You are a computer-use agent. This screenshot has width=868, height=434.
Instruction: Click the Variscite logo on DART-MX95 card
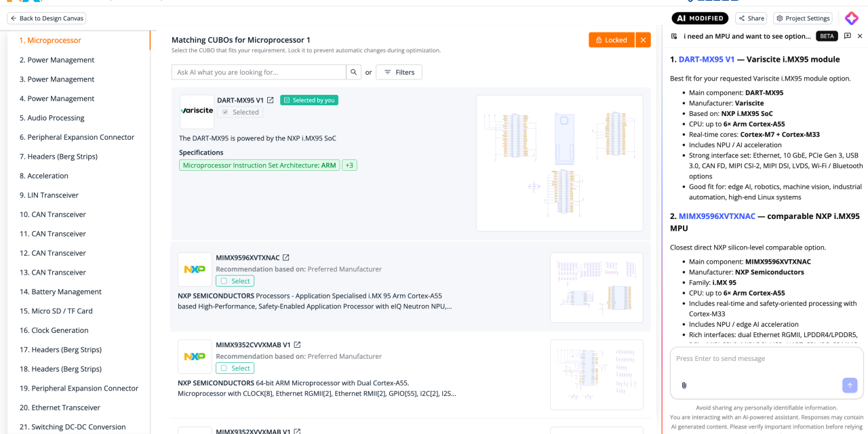click(x=197, y=111)
